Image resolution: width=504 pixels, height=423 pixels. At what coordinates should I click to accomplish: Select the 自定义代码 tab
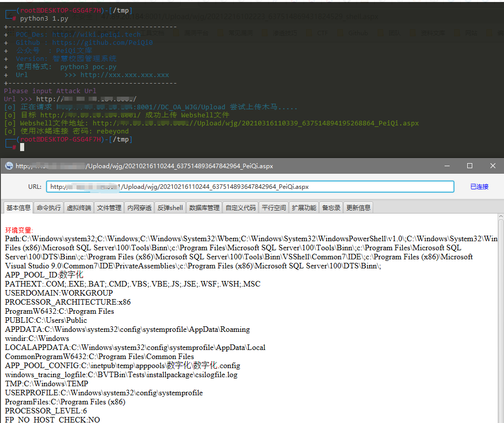[x=241, y=207]
